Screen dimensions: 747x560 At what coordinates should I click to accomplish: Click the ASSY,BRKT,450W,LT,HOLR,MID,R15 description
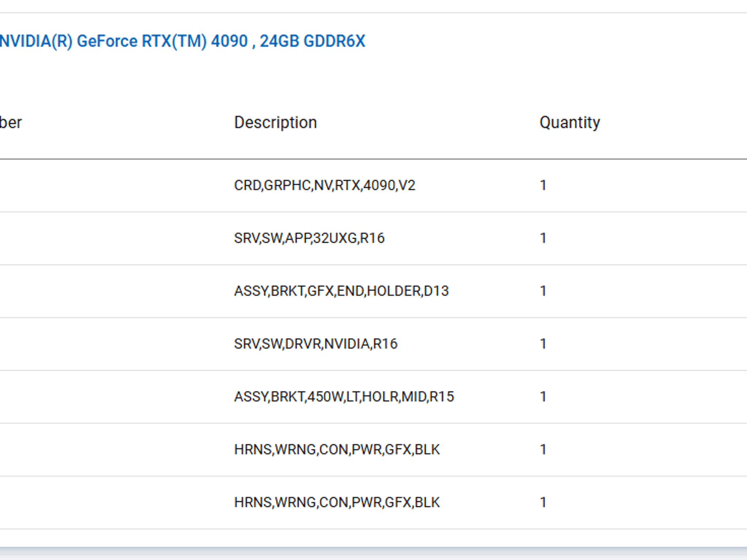[x=344, y=397]
